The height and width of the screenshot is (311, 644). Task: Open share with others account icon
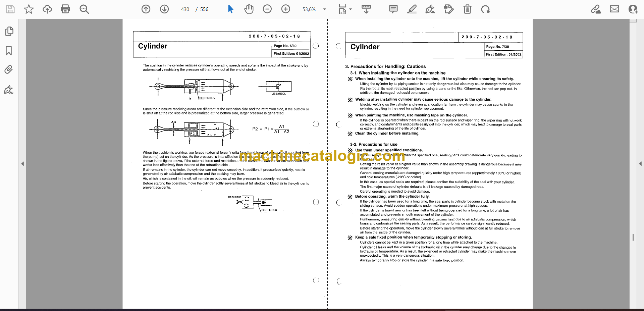(633, 9)
